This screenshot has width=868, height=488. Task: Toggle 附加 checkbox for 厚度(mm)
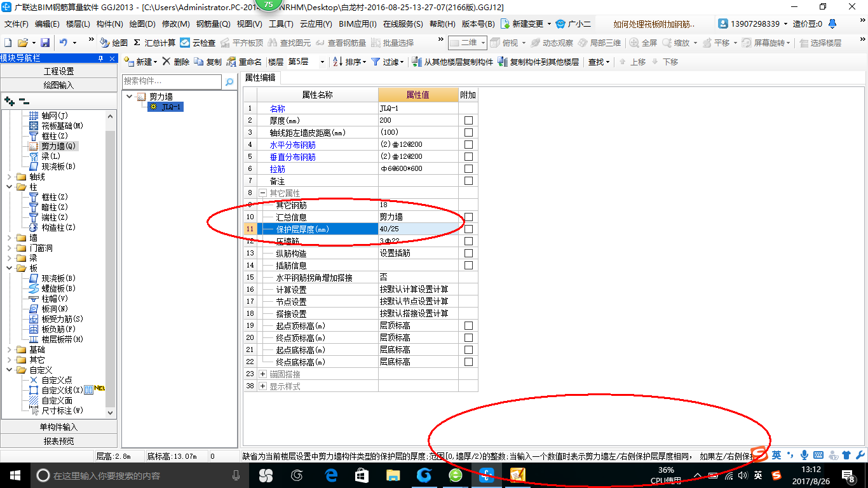[468, 120]
